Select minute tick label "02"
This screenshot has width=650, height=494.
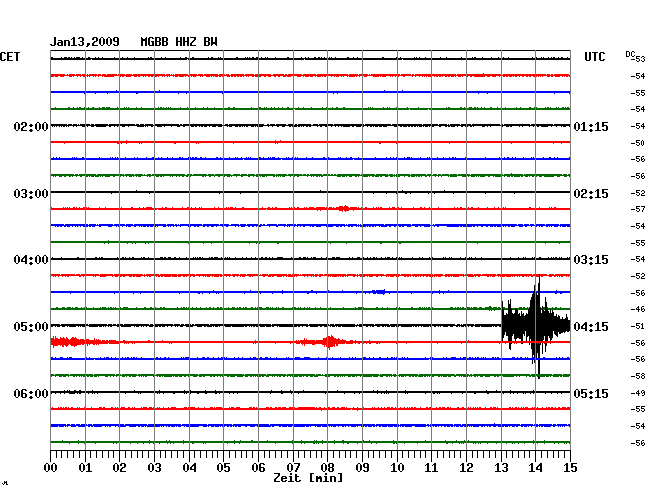tap(119, 468)
